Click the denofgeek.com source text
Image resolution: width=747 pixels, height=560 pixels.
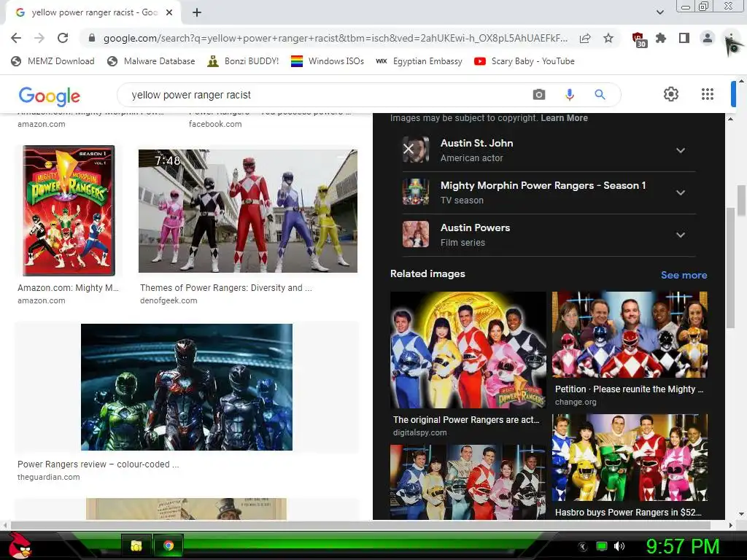pos(169,300)
